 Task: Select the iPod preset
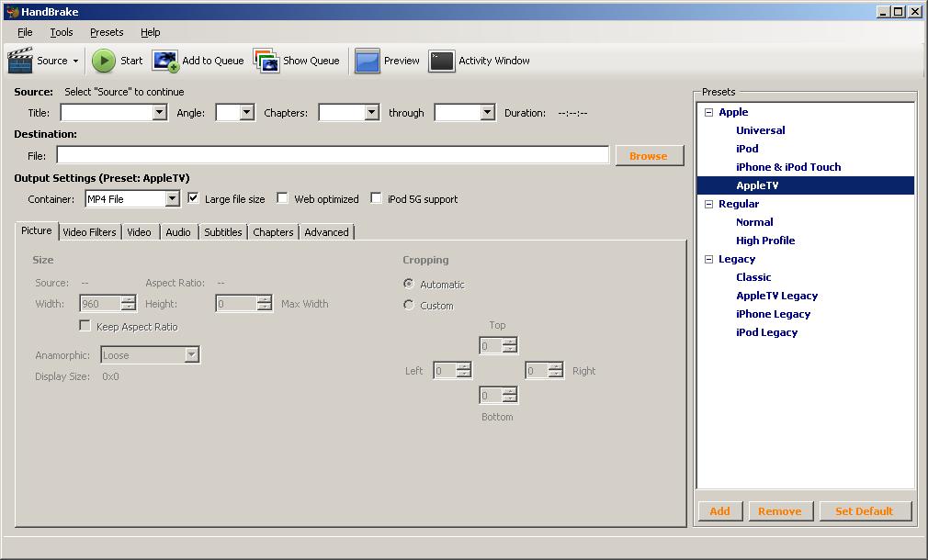point(747,149)
